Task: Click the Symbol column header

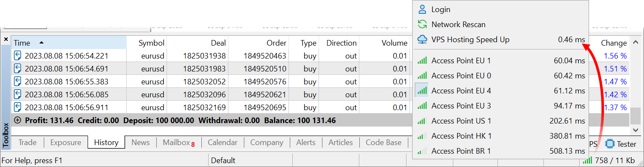Action: [x=146, y=43]
